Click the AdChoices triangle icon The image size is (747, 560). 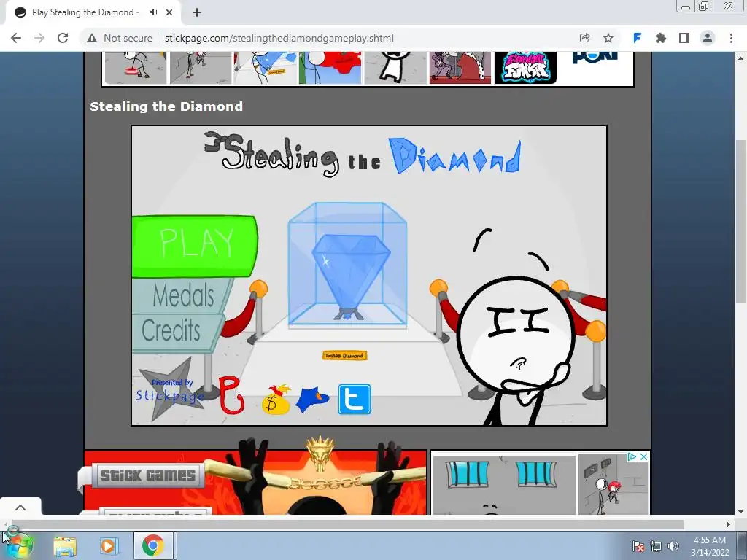pos(632,456)
